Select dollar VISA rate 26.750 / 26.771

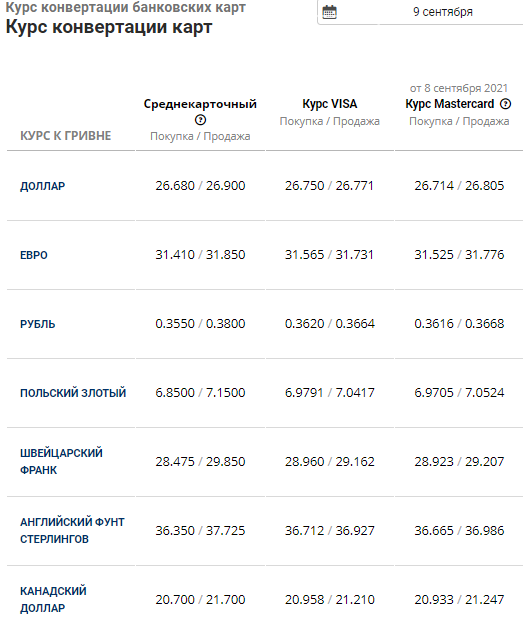(x=329, y=186)
